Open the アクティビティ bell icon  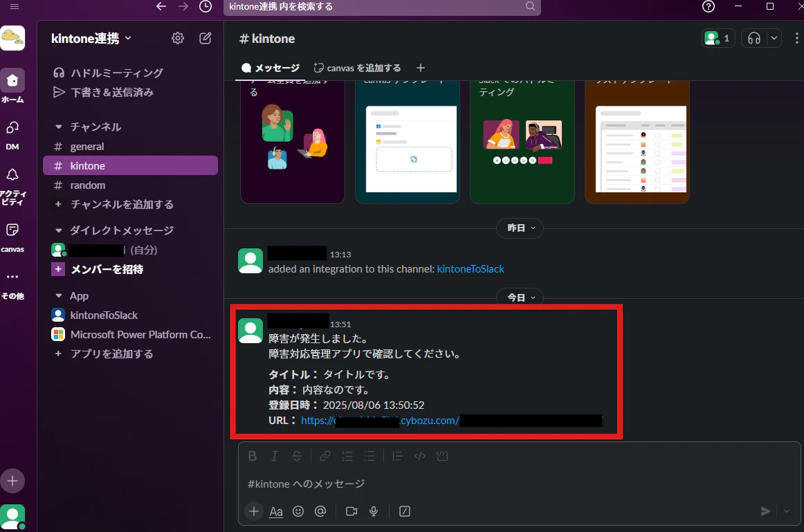tap(12, 175)
